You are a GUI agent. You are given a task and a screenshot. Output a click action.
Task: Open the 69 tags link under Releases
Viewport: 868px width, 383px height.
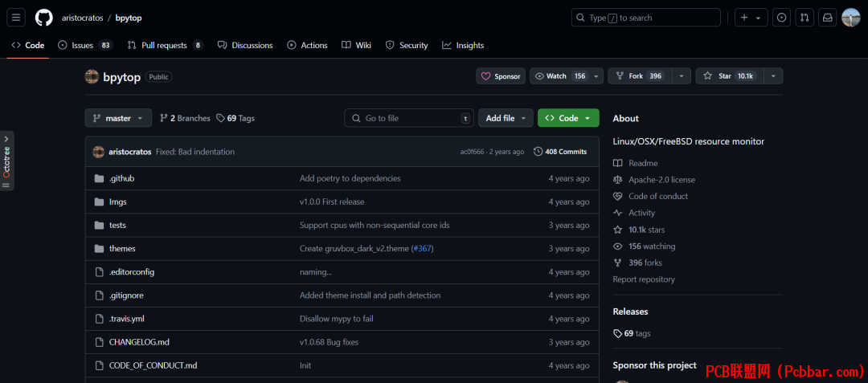(x=633, y=333)
